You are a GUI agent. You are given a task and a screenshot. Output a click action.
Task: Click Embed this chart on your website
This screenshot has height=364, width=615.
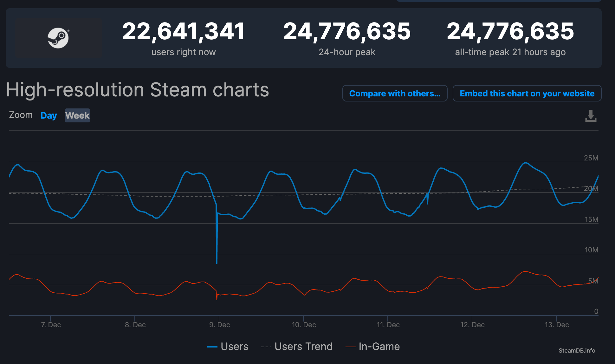tap(527, 93)
